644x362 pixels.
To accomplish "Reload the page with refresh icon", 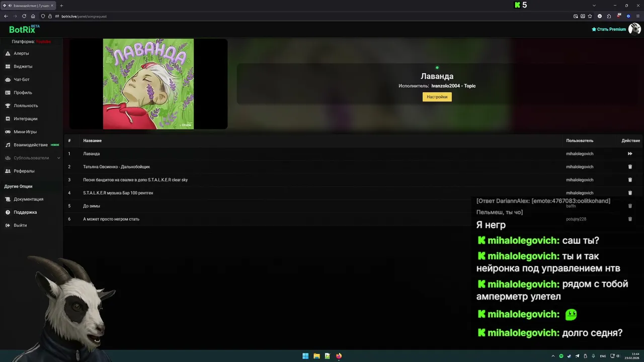I will click(x=24, y=16).
